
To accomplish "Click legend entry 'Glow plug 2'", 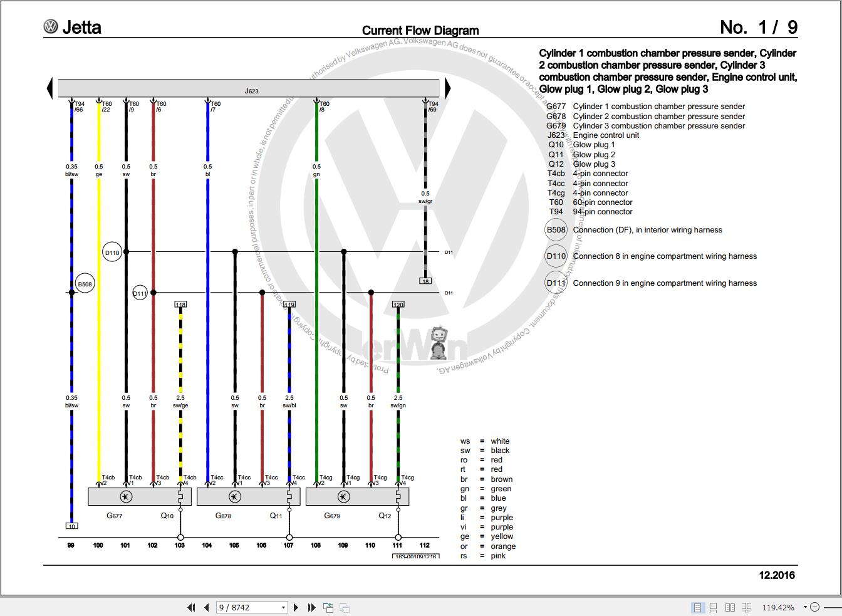I will 594,155.
